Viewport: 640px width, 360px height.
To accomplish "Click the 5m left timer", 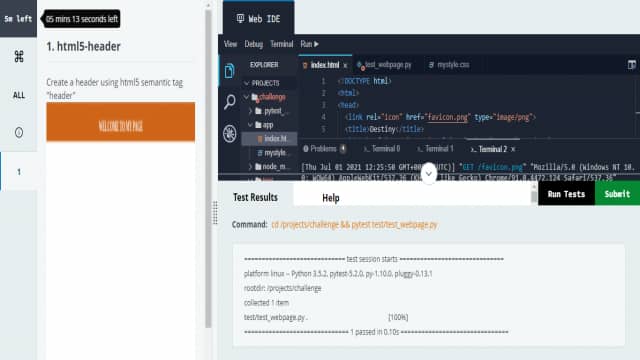I will click(x=18, y=19).
